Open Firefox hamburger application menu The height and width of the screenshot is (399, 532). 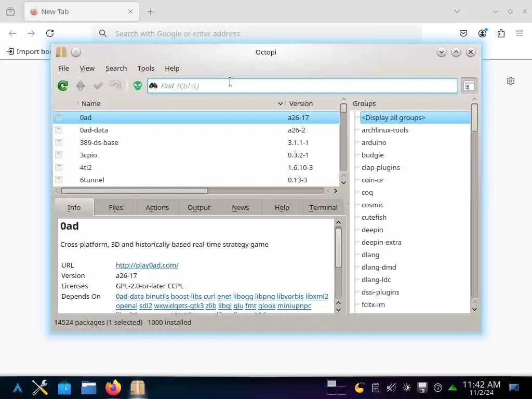520,33
